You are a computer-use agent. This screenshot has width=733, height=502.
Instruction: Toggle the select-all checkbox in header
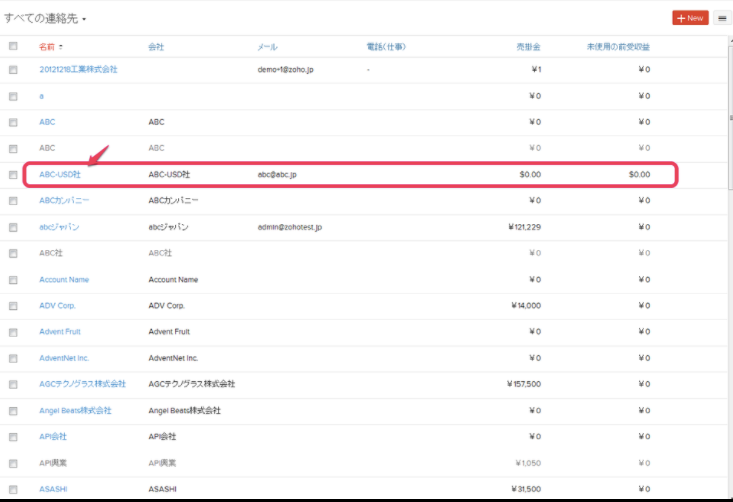(x=13, y=46)
